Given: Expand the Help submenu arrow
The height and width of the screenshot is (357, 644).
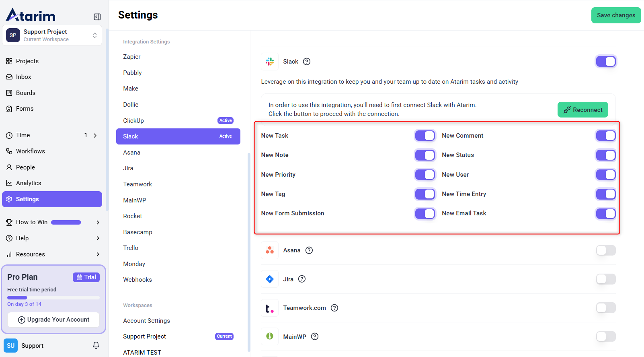Looking at the screenshot, I should coord(98,238).
